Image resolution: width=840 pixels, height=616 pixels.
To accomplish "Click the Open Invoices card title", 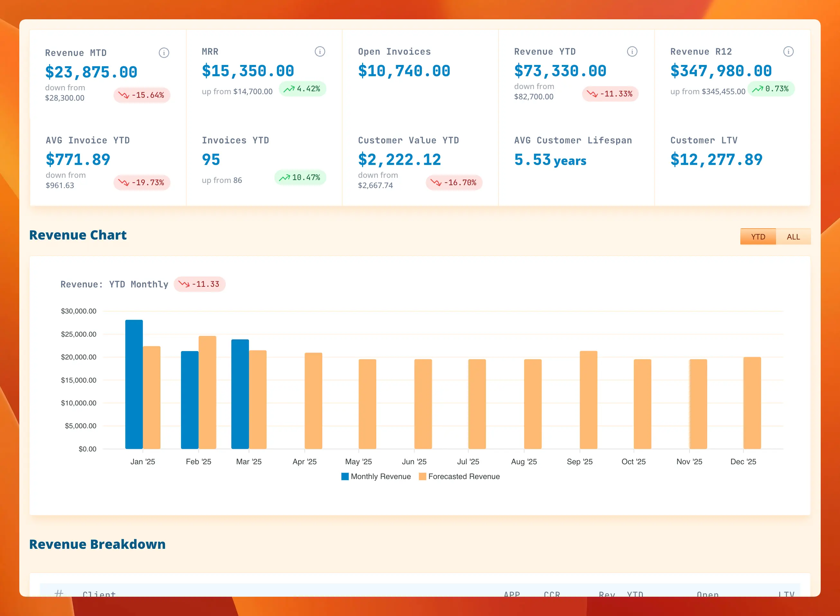I will click(x=394, y=51).
